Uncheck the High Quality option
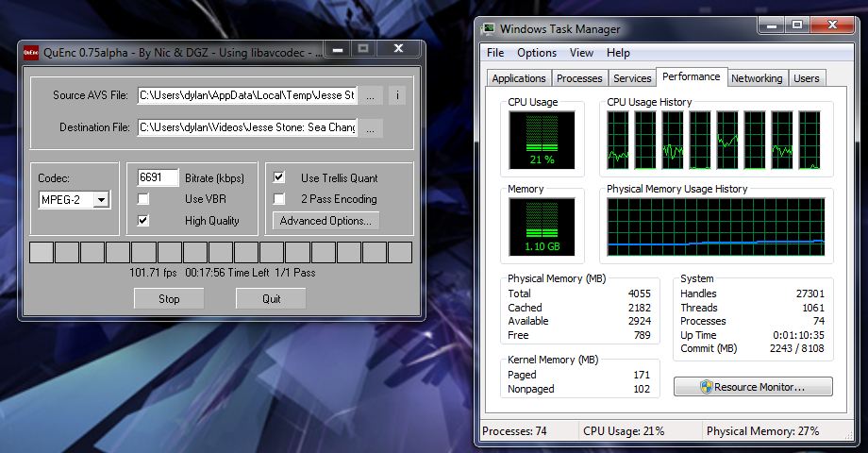Viewport: 868px width, 453px height. click(x=143, y=221)
